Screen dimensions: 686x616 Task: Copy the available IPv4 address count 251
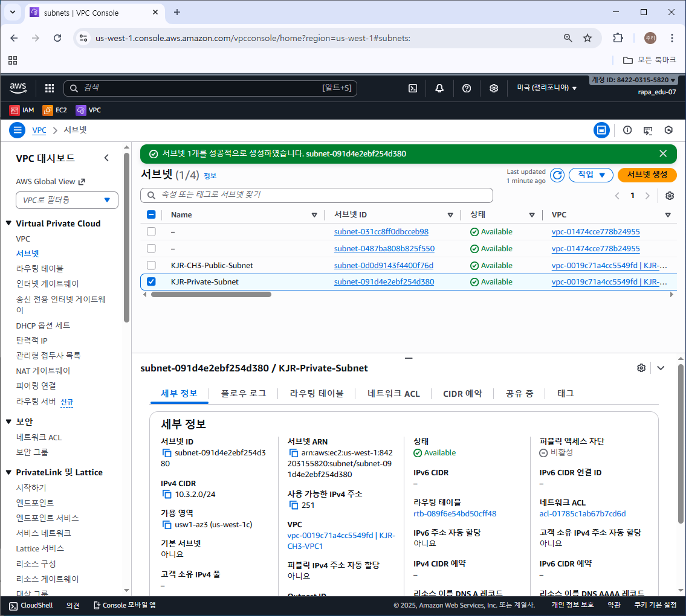click(293, 505)
